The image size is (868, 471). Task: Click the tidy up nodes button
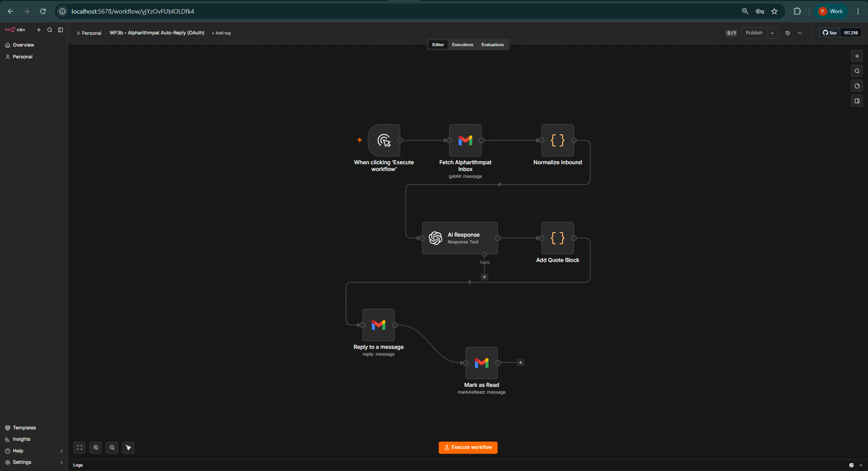coord(128,448)
